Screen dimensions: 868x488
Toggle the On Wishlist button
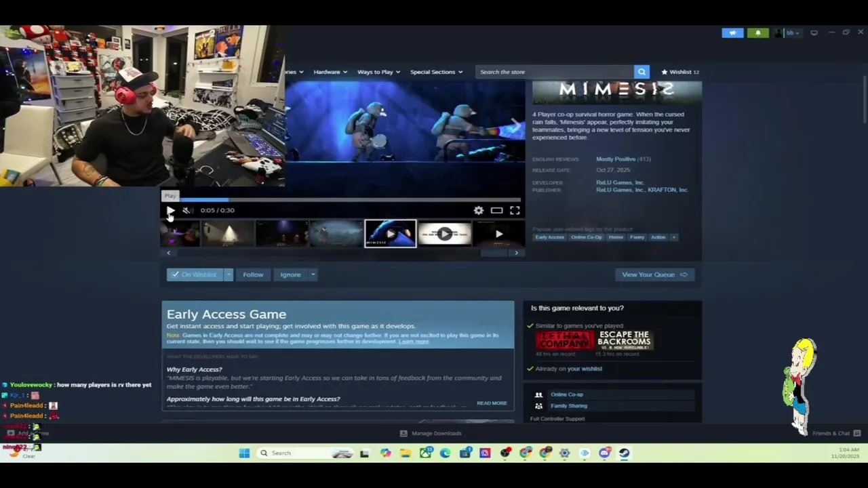195,274
